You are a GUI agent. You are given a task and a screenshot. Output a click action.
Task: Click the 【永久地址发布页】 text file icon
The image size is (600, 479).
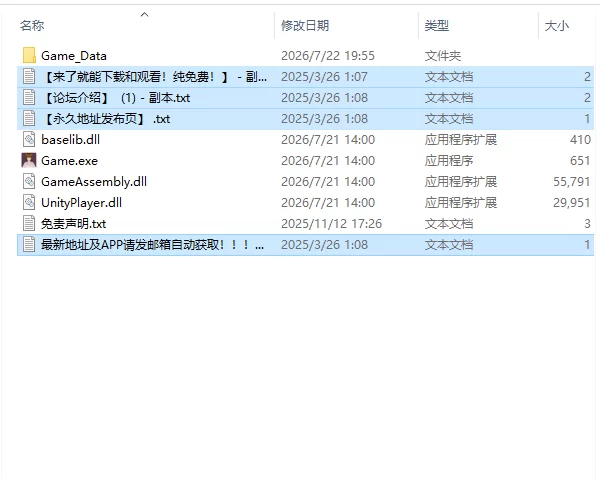pos(29,119)
